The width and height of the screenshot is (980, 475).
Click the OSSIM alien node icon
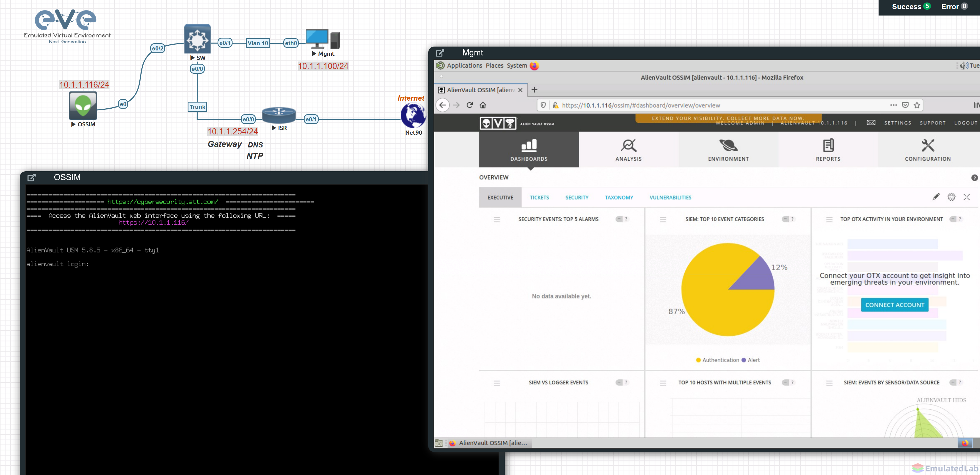pyautogui.click(x=83, y=106)
